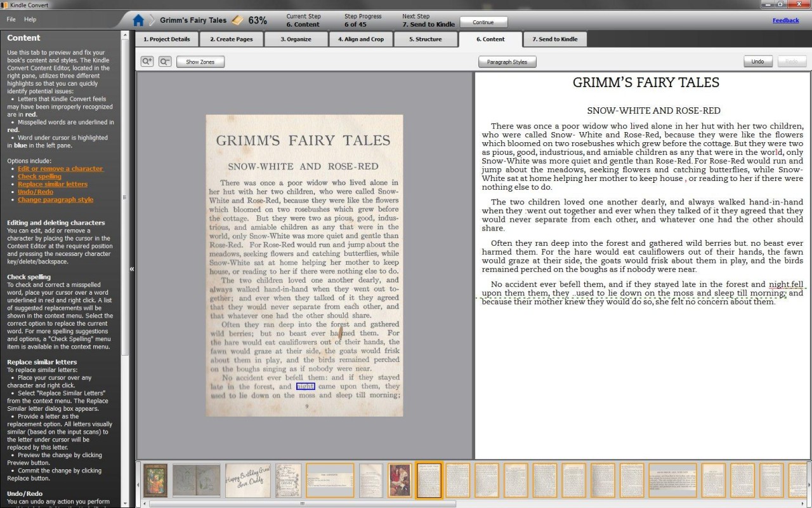Go to the 4. Align and Crop tab

click(360, 39)
